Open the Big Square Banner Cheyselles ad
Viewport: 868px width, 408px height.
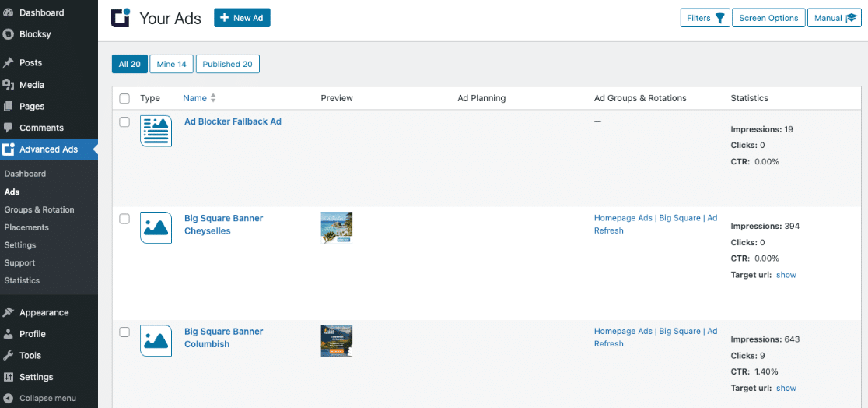(x=224, y=224)
